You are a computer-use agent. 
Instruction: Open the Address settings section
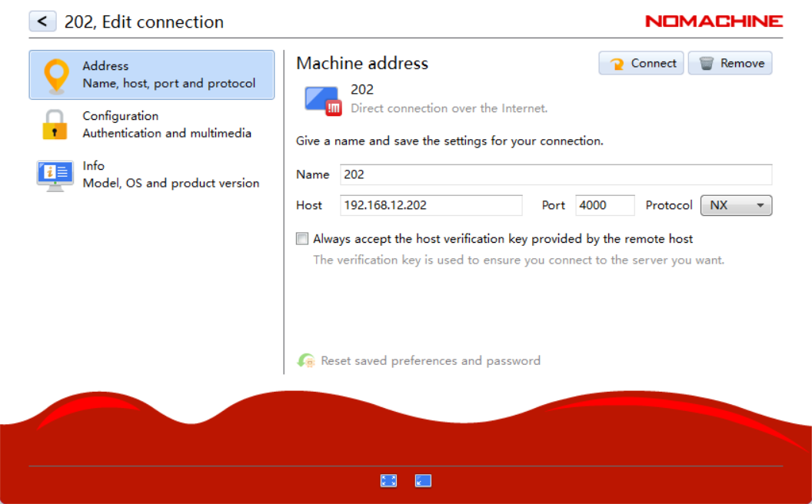click(x=151, y=75)
